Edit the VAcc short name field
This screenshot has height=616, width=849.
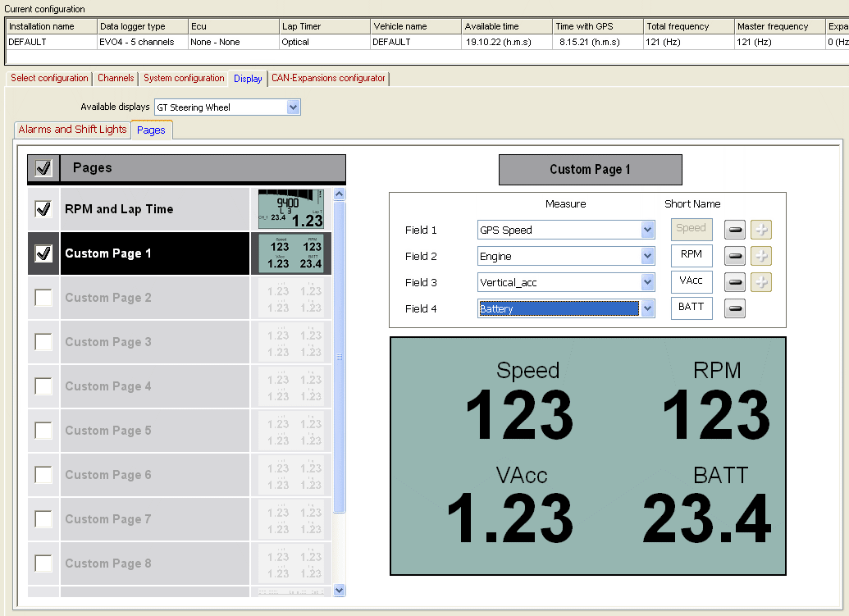[692, 281]
